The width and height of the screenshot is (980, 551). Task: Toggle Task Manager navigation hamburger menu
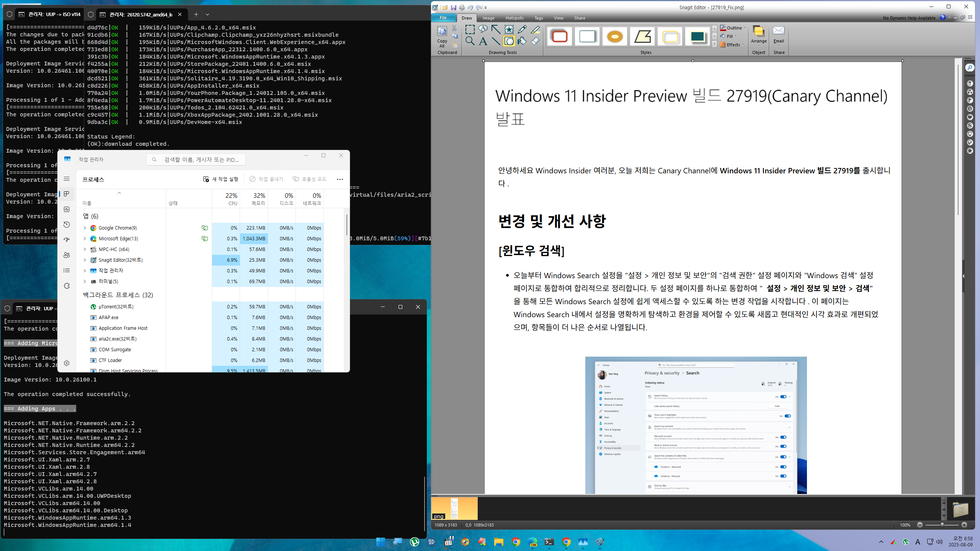pyautogui.click(x=67, y=179)
